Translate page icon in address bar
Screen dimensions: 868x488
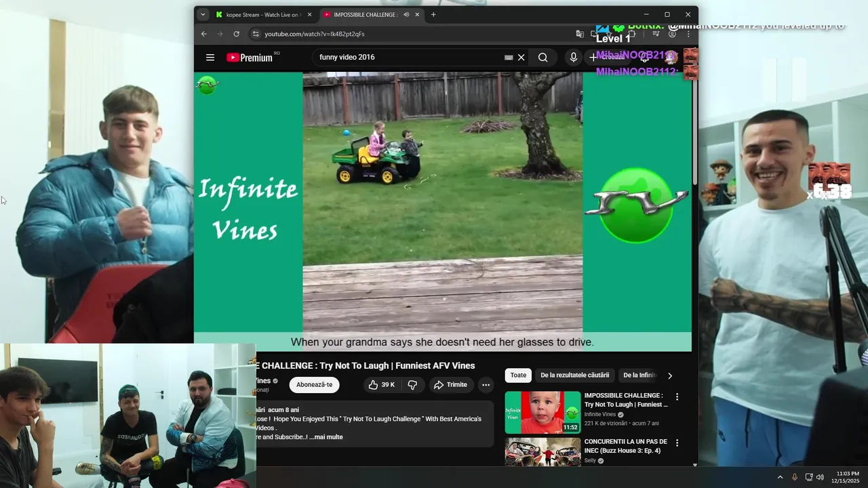click(580, 34)
